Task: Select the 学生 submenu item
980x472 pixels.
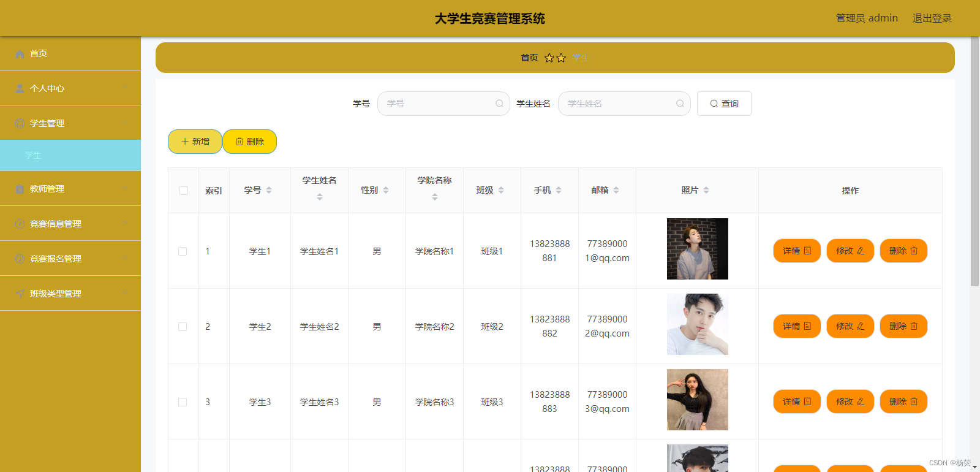Action: tap(70, 155)
